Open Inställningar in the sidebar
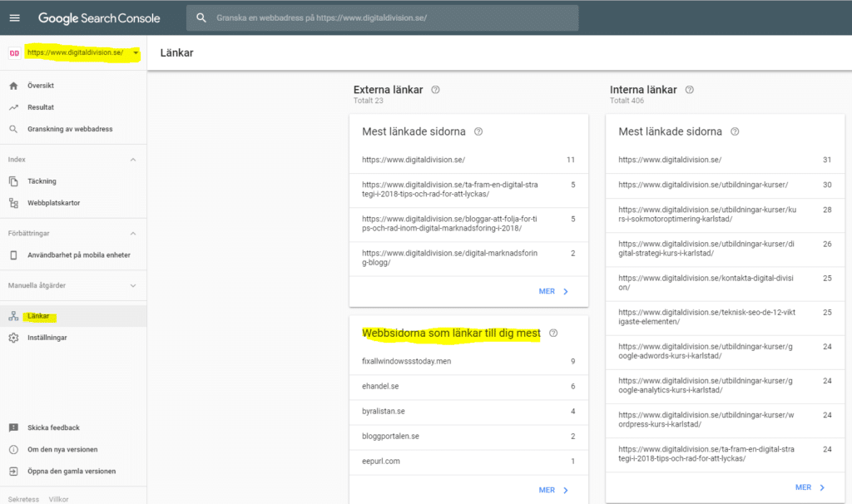This screenshot has width=852, height=504. pyautogui.click(x=73, y=338)
